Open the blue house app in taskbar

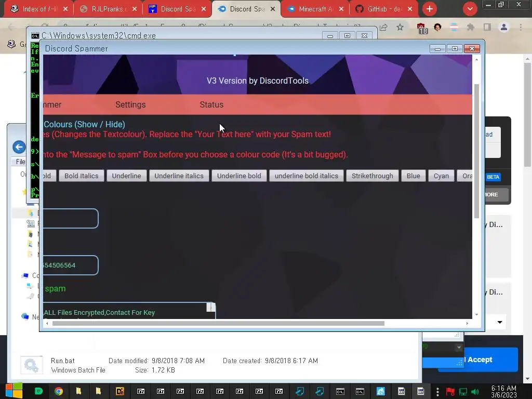[381, 392]
